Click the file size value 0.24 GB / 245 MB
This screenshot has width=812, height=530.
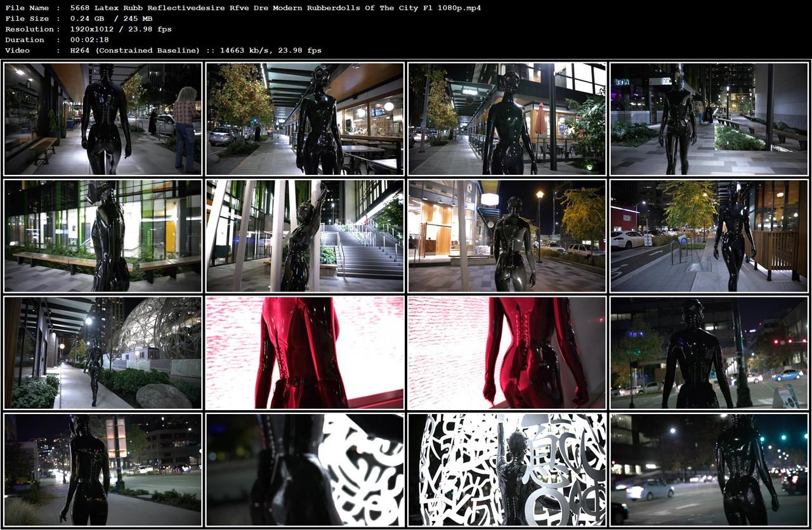111,19
